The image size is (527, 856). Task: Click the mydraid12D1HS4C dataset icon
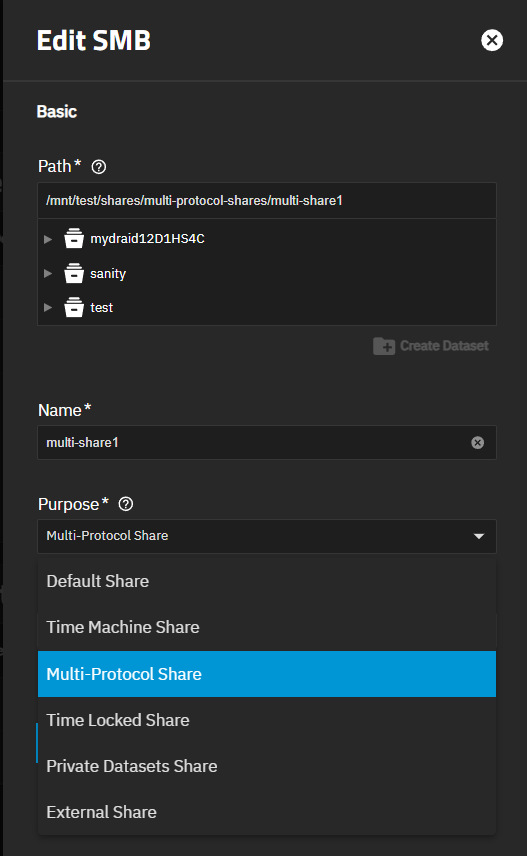(74, 239)
